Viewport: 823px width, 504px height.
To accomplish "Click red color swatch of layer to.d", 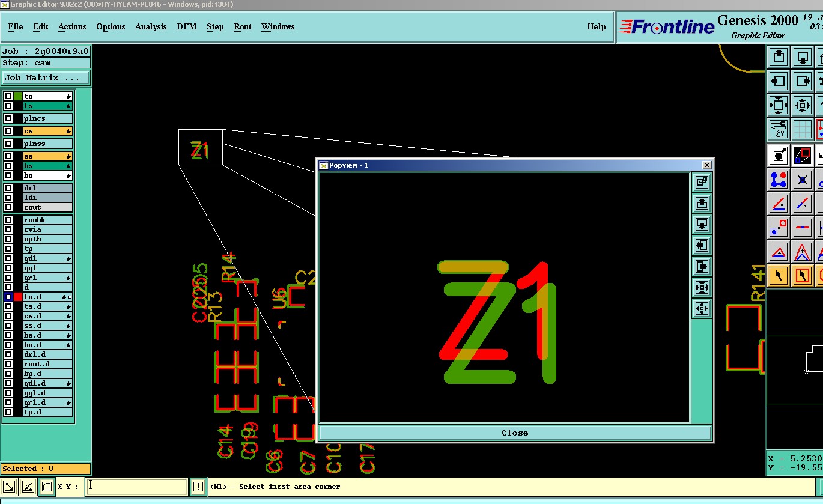I will (18, 297).
